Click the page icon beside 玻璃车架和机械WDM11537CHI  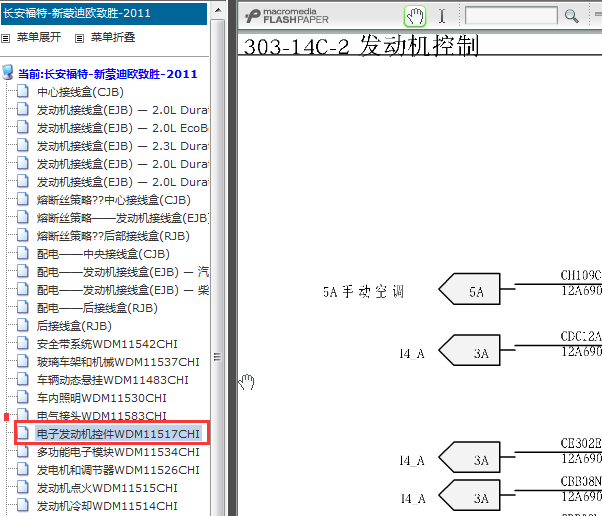23,362
